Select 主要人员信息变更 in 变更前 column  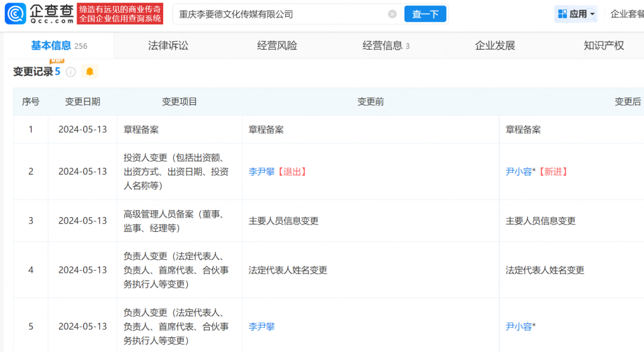pos(283,221)
